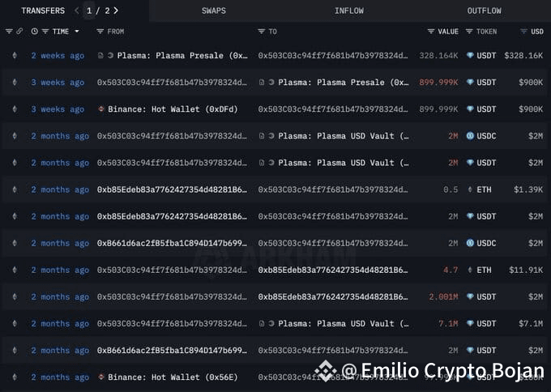Click the '$1.39K' USD amount
551x392 pixels.
point(528,190)
